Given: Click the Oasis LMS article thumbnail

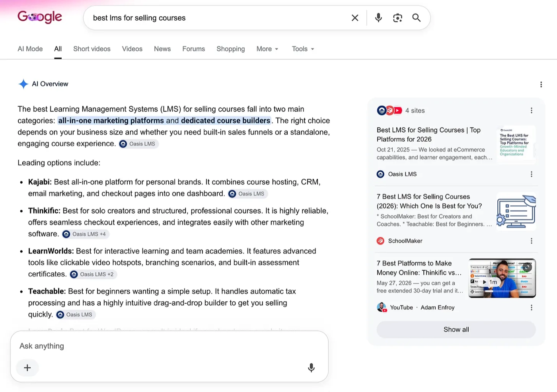Looking at the screenshot, I should pyautogui.click(x=516, y=144).
